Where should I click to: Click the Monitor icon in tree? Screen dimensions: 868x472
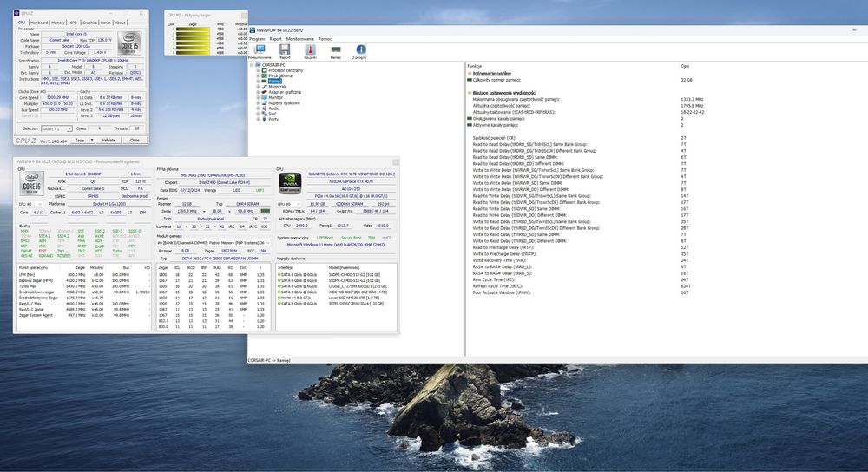264,97
